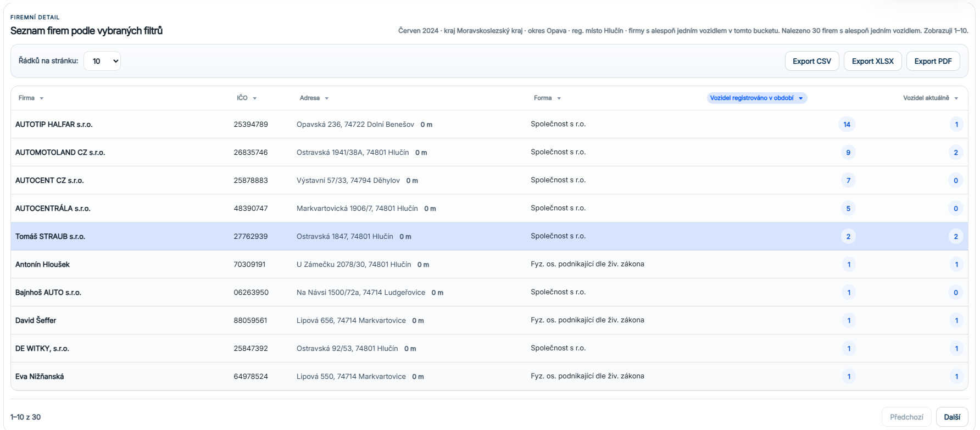Export the list as PDF
The image size is (980, 430).
pos(933,61)
